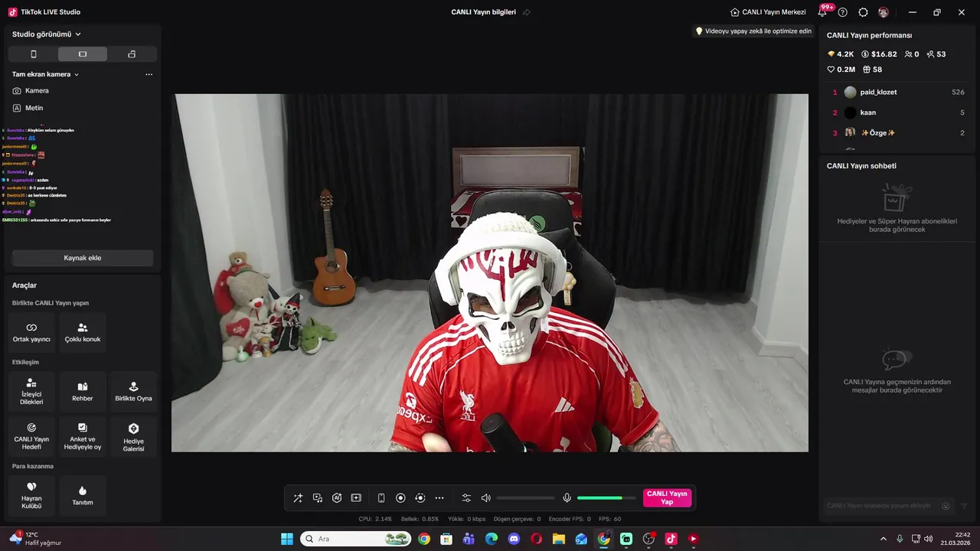Open OBS Studio from the taskbar
Image resolution: width=980 pixels, height=551 pixels.
point(648,539)
